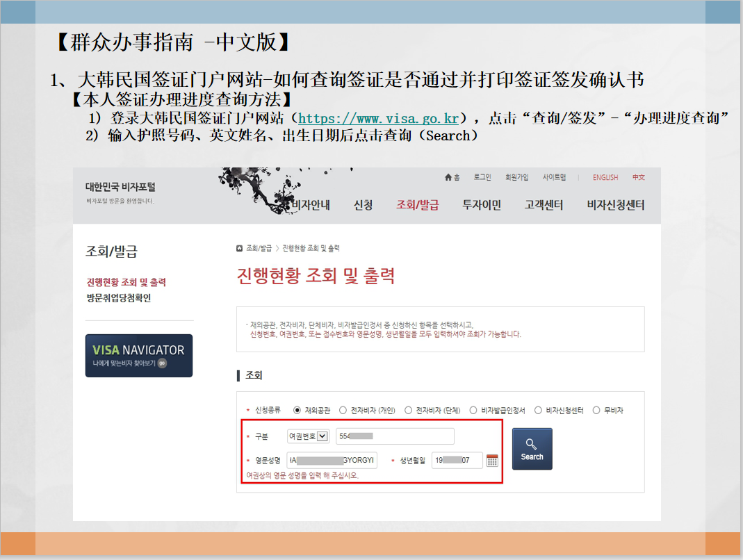Open the 고객센터 menu
Viewport: 743px width, 560px height.
point(544,205)
